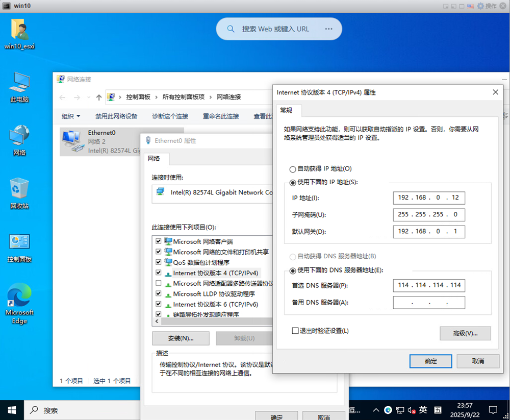
Task: Show hidden system tray icons chevron
Action: point(376,410)
